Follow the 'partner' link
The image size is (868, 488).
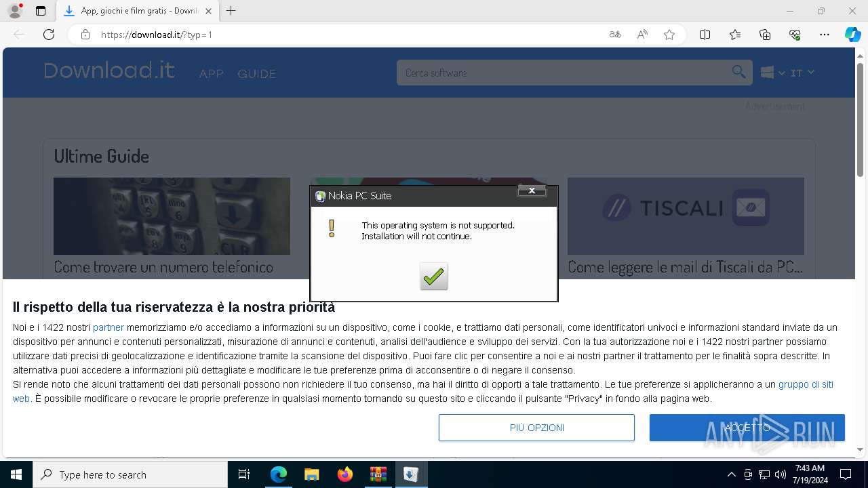point(108,327)
